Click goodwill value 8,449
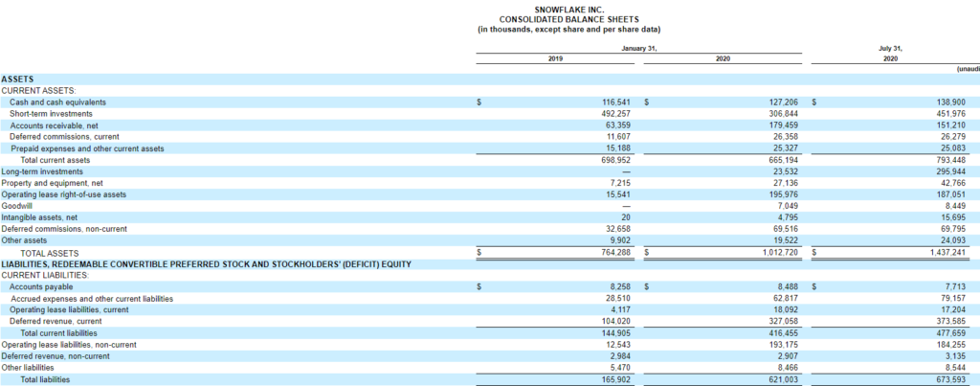 (955, 206)
